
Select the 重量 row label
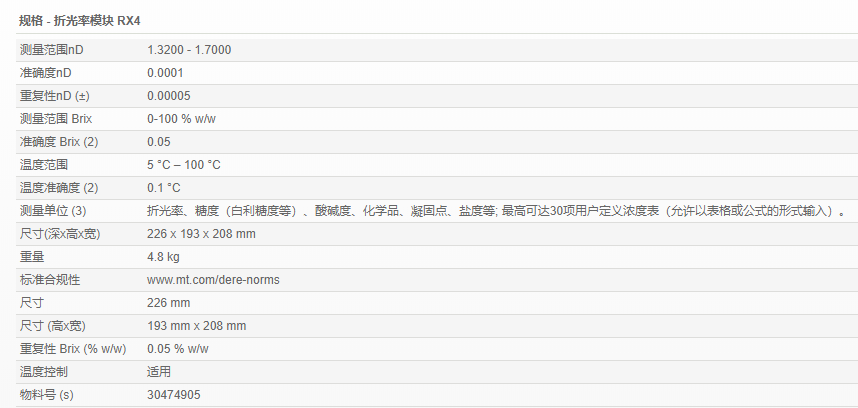pos(32,257)
